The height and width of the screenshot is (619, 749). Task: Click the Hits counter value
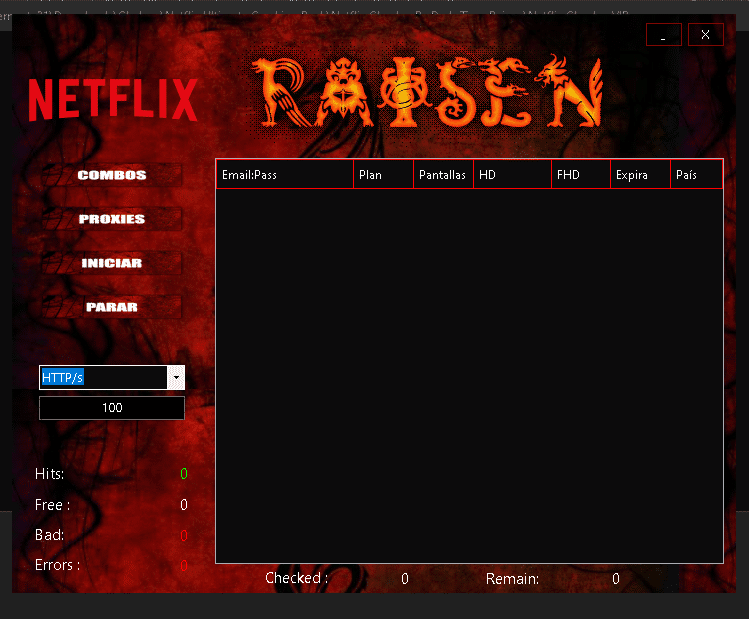(x=184, y=474)
